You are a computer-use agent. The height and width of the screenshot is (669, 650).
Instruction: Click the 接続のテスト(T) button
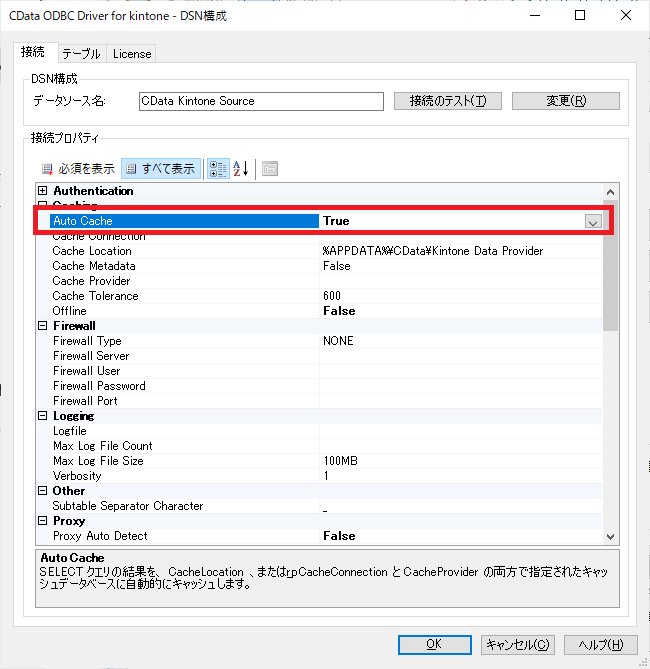point(448,101)
